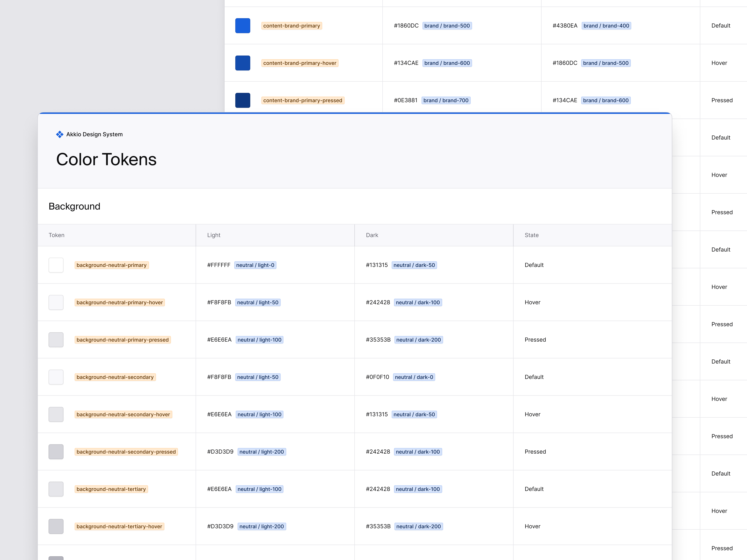Viewport: 747px width, 560px height.
Task: Click the Token column header
Action: pos(56,235)
